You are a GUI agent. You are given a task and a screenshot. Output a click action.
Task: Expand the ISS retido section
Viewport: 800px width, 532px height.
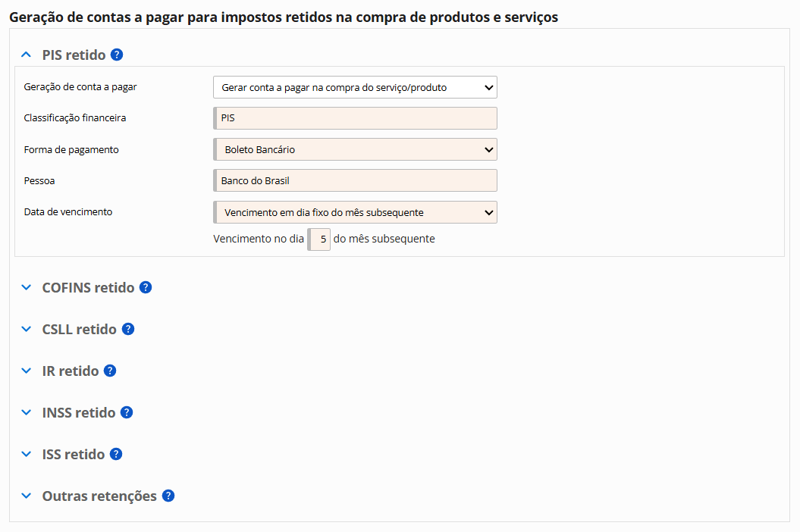[x=27, y=455]
